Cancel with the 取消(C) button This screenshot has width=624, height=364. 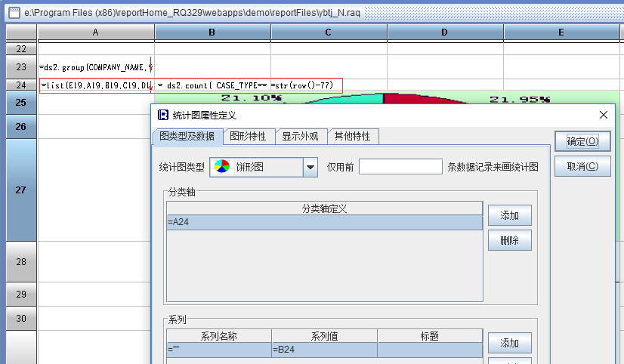click(x=582, y=167)
